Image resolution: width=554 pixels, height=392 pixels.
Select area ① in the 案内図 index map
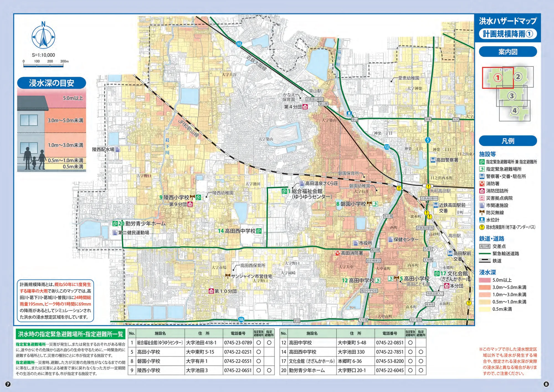(x=498, y=78)
